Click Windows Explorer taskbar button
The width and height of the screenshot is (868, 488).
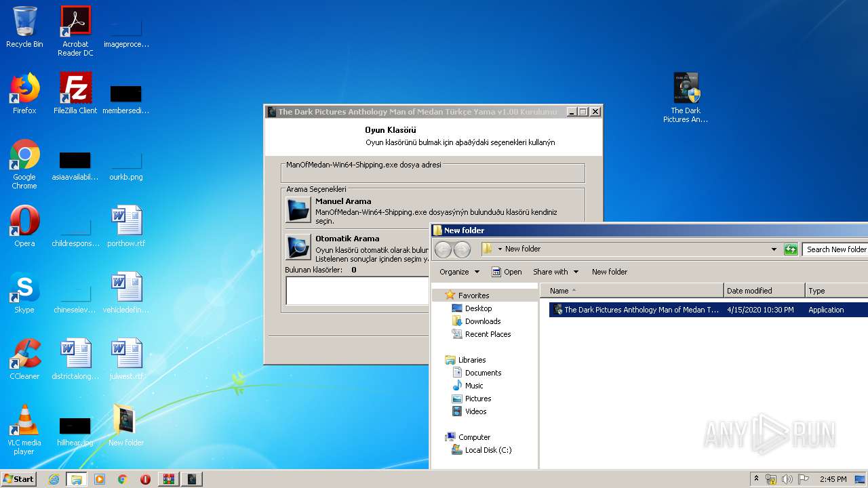click(77, 479)
